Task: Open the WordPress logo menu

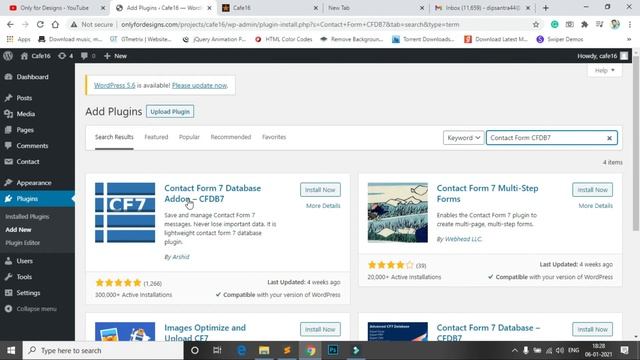Action: (x=8, y=56)
